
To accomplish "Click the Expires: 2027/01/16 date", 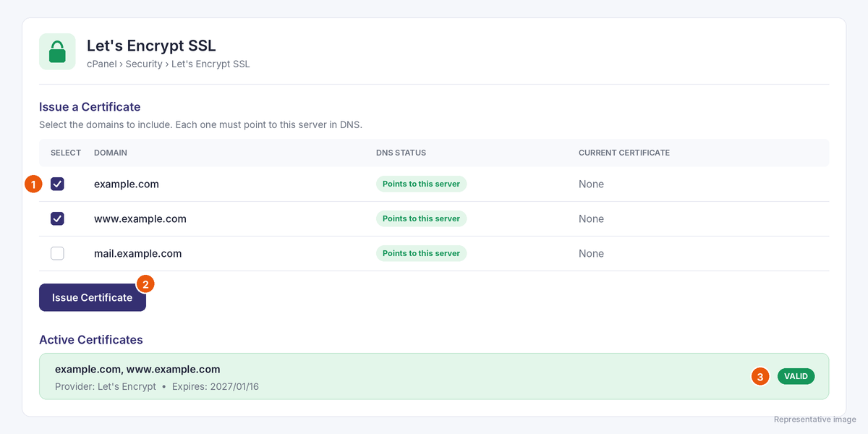I will (216, 386).
